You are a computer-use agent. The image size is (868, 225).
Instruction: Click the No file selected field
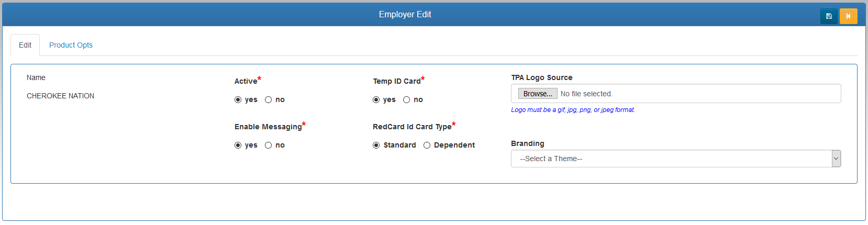pos(586,94)
